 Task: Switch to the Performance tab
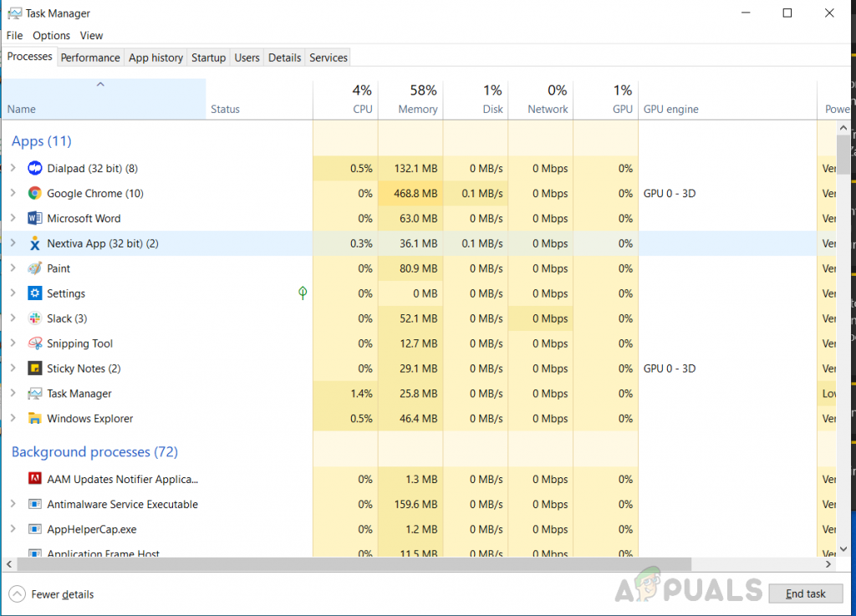pos(90,58)
